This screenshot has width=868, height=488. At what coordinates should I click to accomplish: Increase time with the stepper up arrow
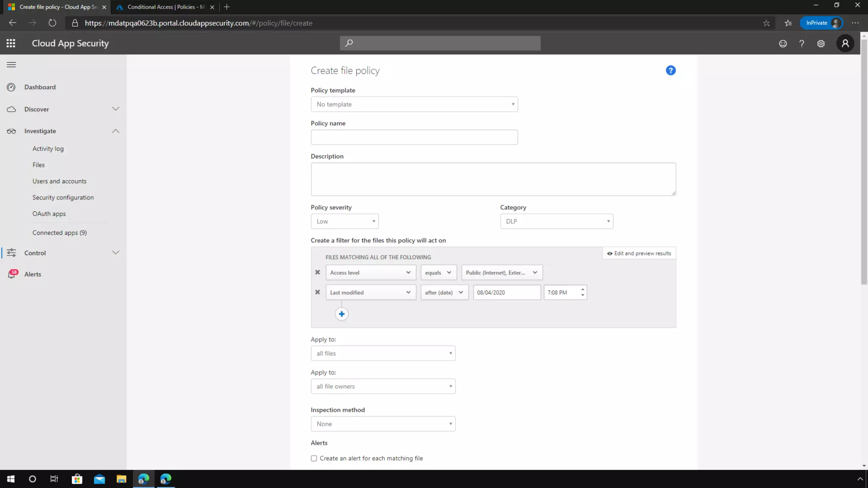(x=583, y=289)
